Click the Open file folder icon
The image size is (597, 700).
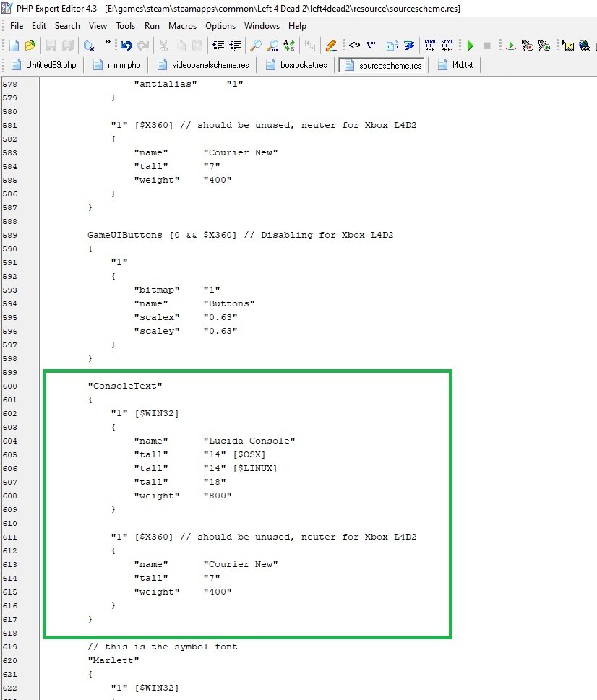pos(30,46)
